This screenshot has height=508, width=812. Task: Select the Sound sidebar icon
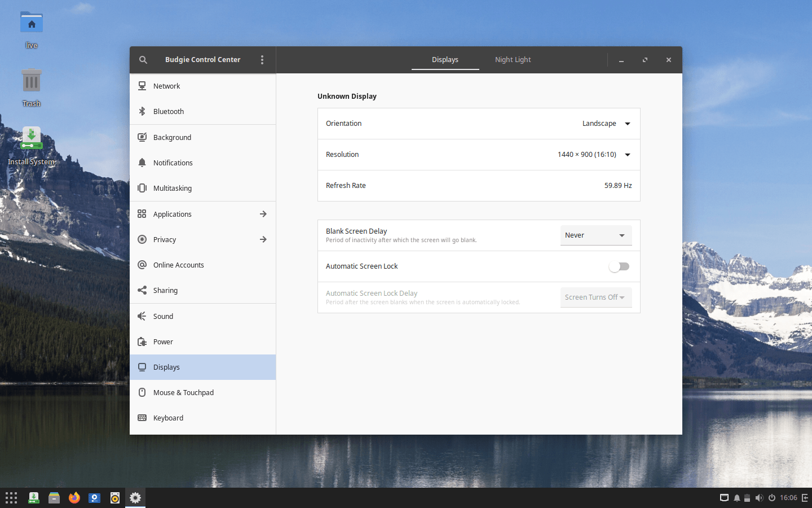[x=142, y=316]
